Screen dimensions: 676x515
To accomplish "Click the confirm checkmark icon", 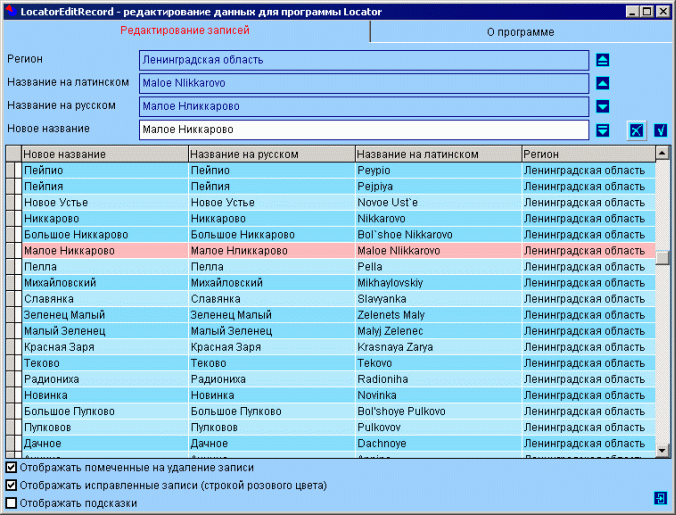I will (x=660, y=130).
